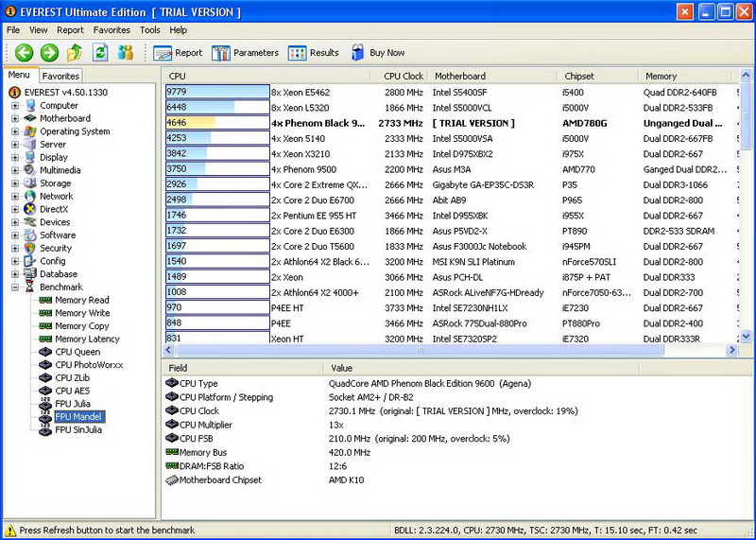756x540 pixels.
Task: Select Memory Read benchmark
Action: pos(82,300)
